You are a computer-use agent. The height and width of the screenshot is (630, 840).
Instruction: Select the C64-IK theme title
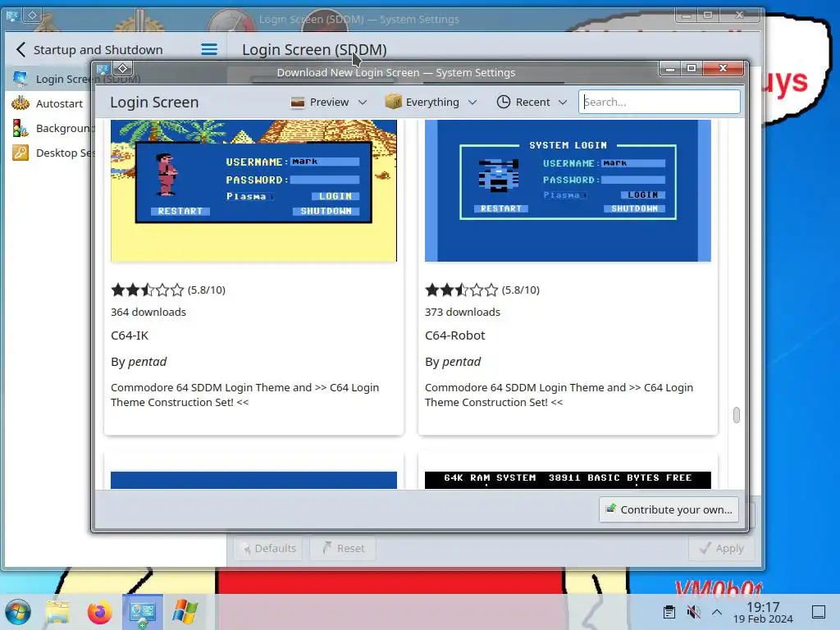(130, 336)
